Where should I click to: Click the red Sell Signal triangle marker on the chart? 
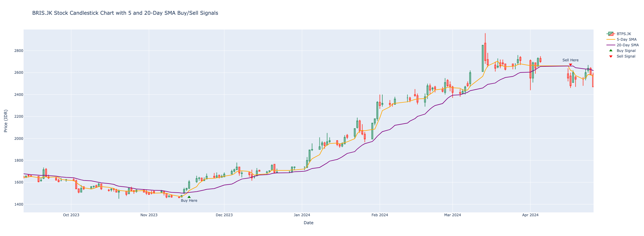[x=571, y=65]
